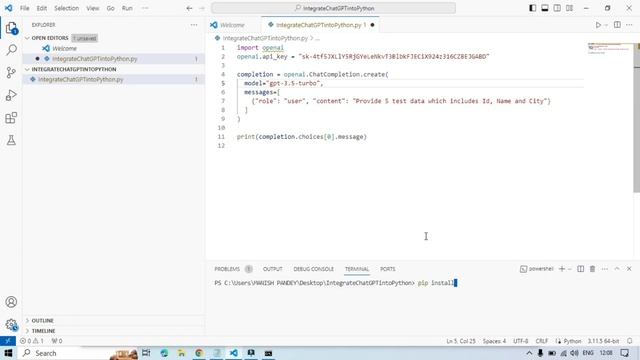
Task: Click the Ln 5, Col 25 status item
Action: coord(461,341)
